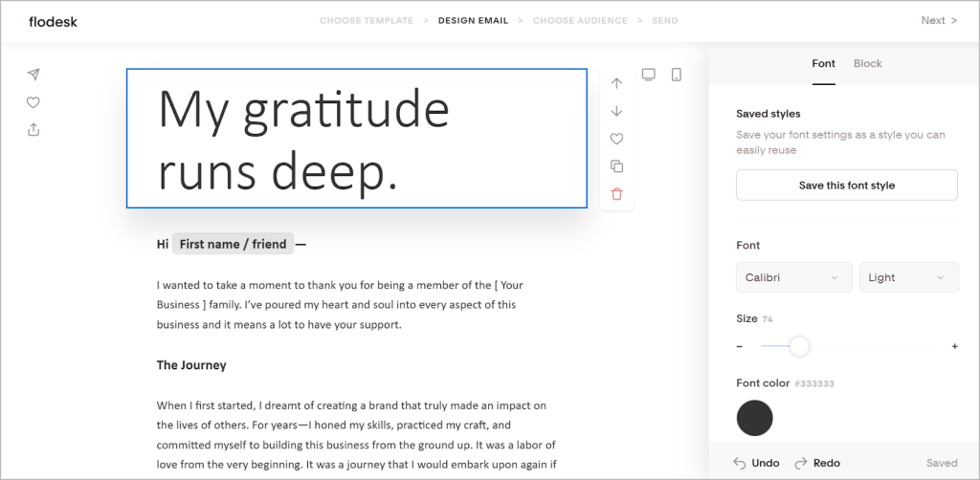Open the font color swatch
The height and width of the screenshot is (480, 980).
[x=754, y=418]
